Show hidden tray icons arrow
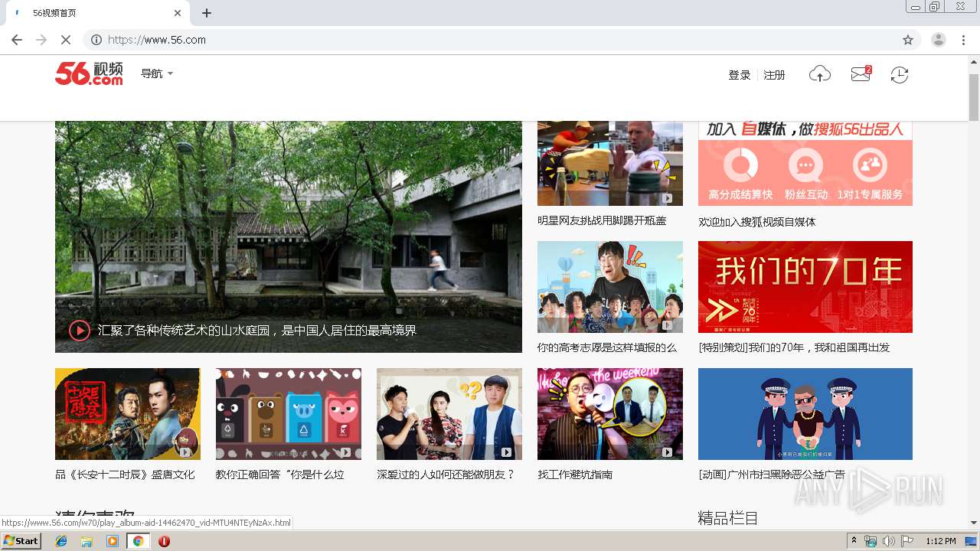Viewport: 980px width, 551px height. click(854, 541)
